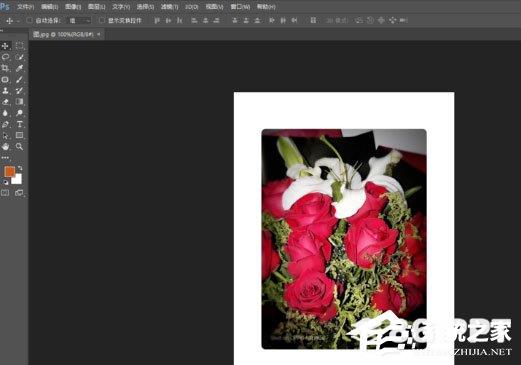Click the Ps application logo
This screenshot has width=521, height=365.
(x=5, y=7)
